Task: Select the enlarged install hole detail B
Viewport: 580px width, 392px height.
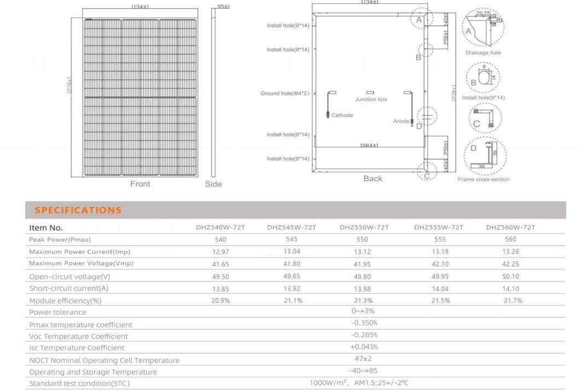Action: (483, 78)
